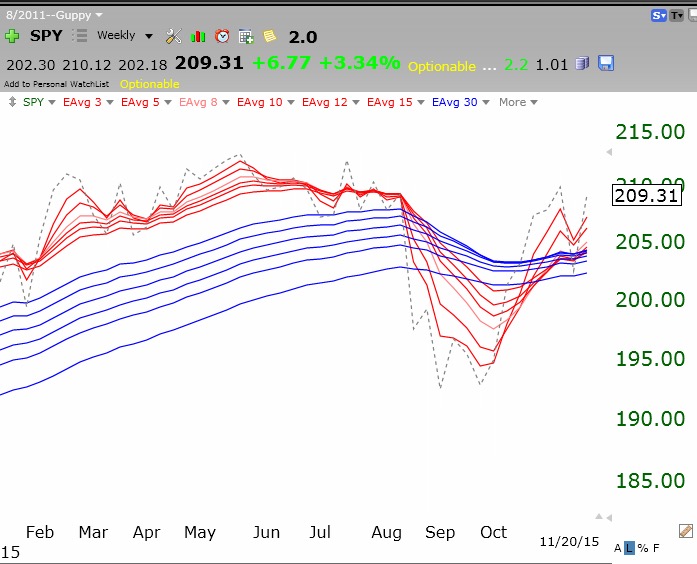Click the ellipsis after Optionable
Image resolution: width=697 pixels, height=564 pixels.
489,67
